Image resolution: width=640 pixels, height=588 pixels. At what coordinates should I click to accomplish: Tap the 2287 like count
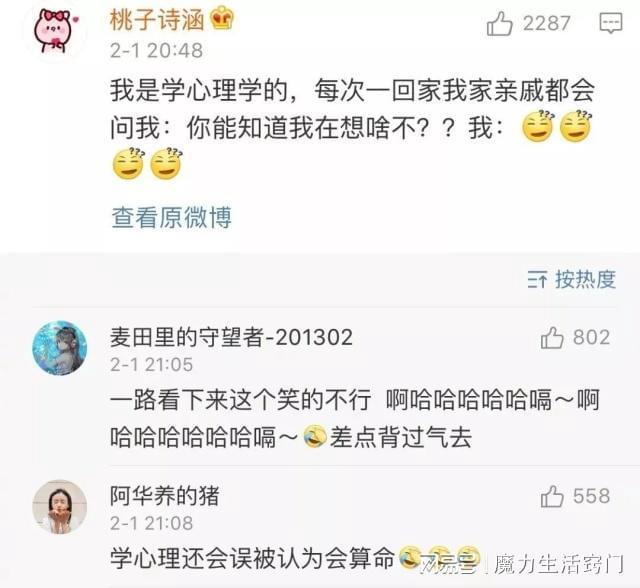click(547, 23)
